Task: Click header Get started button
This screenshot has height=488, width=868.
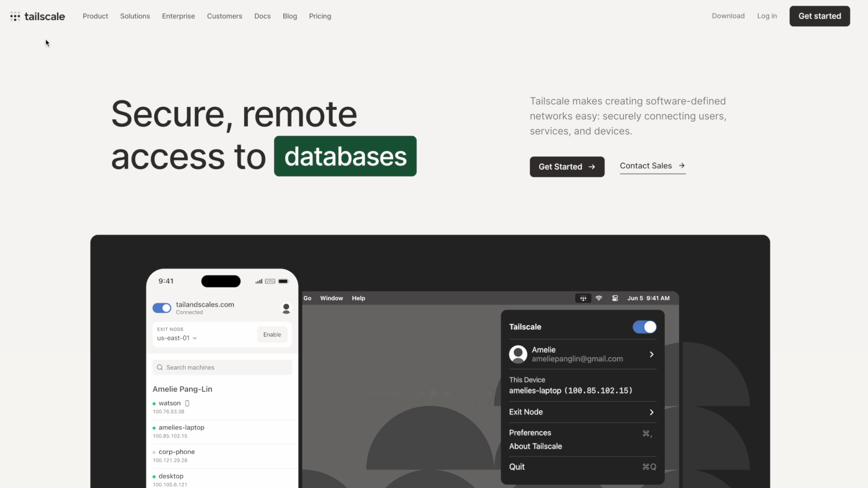Action: coord(819,16)
